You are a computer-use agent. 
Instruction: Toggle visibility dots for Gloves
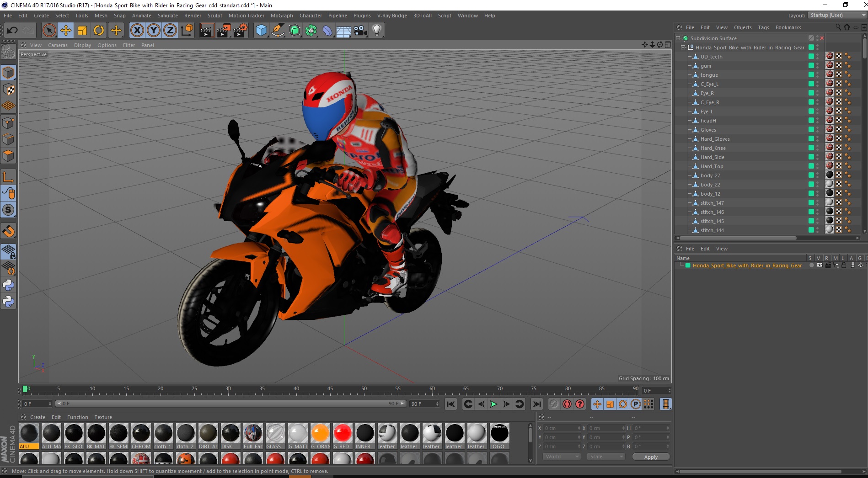click(x=818, y=130)
